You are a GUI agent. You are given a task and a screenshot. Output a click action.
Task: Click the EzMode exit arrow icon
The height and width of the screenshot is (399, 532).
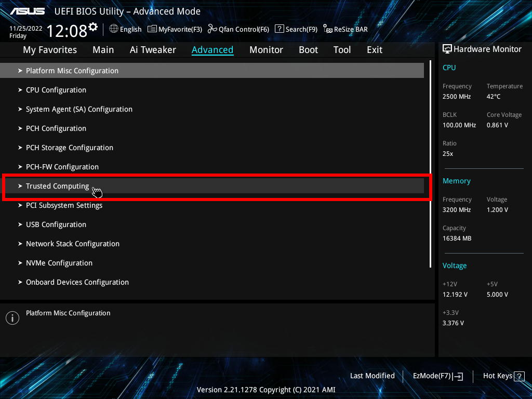[458, 376]
